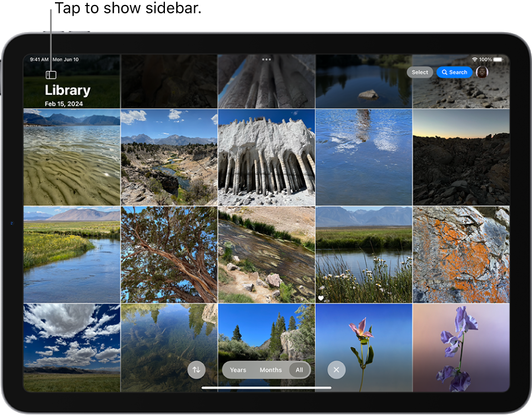Switch to the Years view

238,370
